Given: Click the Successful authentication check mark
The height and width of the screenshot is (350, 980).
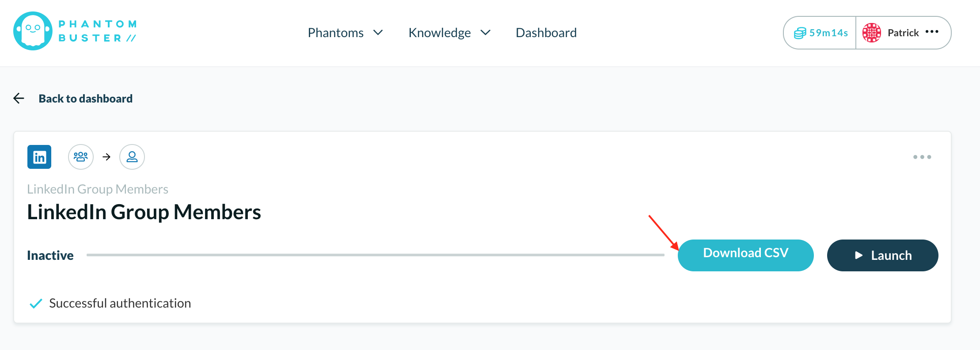Looking at the screenshot, I should coord(36,304).
